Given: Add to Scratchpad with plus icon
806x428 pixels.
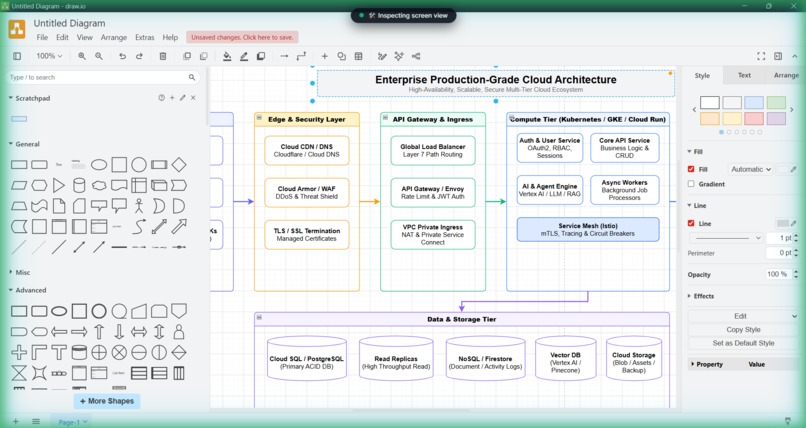Looking at the screenshot, I should pos(172,98).
